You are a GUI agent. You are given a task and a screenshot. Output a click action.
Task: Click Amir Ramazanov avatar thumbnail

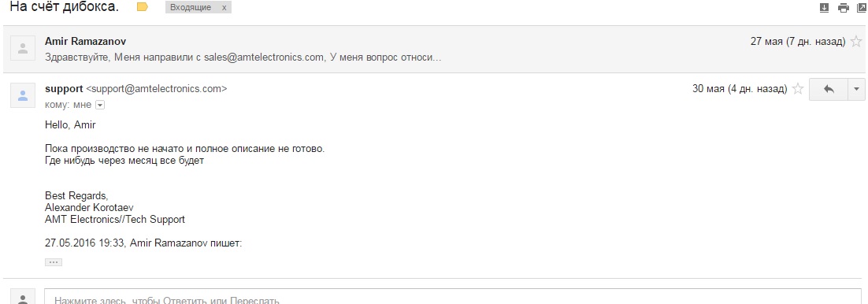tap(23, 49)
